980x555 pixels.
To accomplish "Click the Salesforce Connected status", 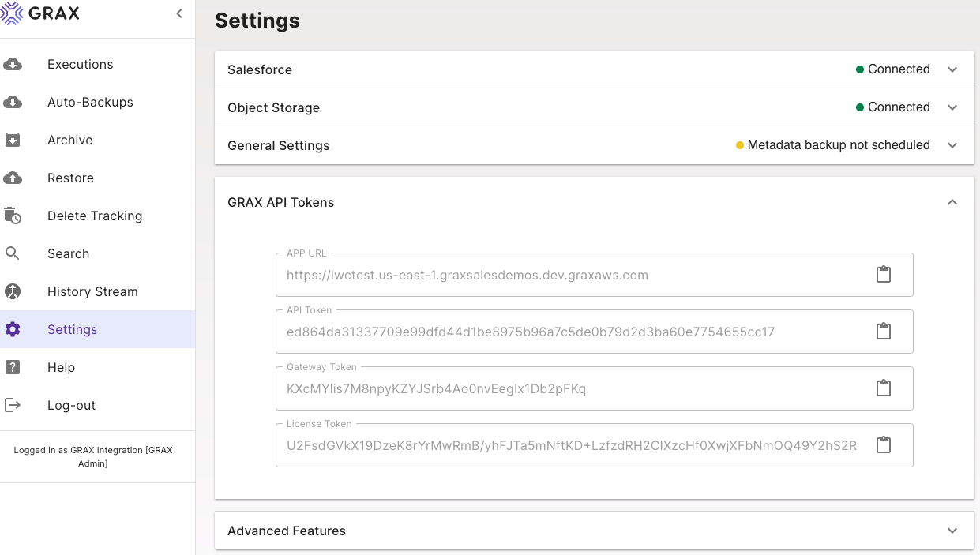I will pos(893,69).
